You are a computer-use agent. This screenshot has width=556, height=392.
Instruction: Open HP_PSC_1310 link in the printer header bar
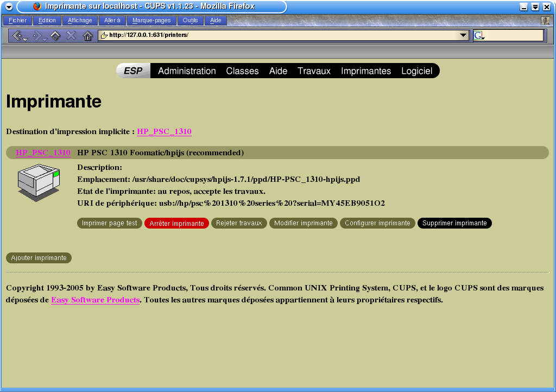pos(43,153)
